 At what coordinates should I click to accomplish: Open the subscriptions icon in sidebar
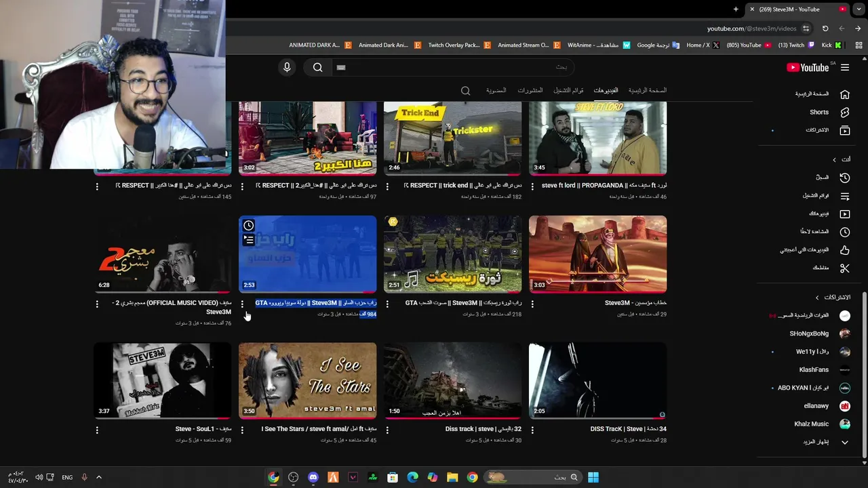(844, 130)
